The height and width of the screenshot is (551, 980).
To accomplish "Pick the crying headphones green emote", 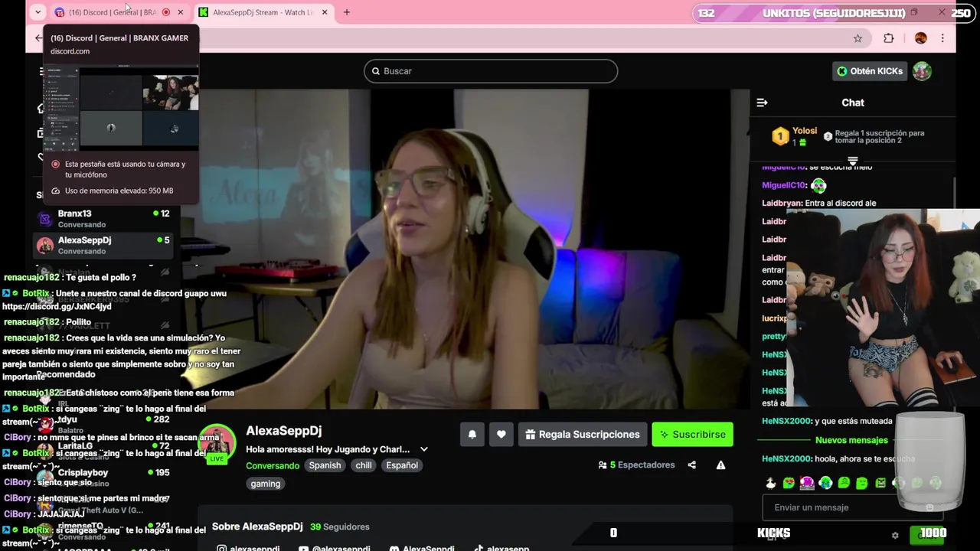I will tap(825, 483).
